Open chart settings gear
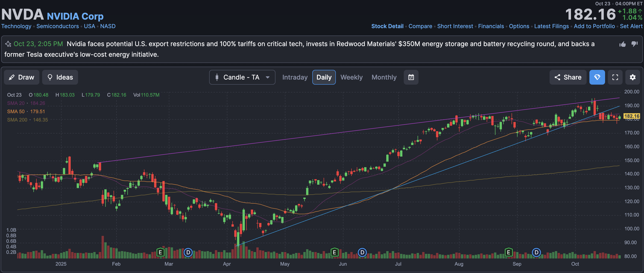Screen dimensions: 644x273 (x=632, y=77)
